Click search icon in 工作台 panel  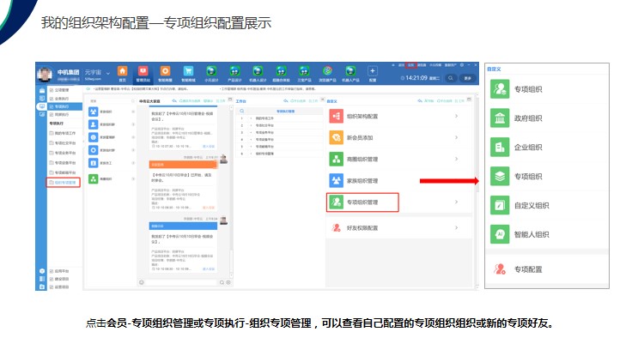pos(242,112)
